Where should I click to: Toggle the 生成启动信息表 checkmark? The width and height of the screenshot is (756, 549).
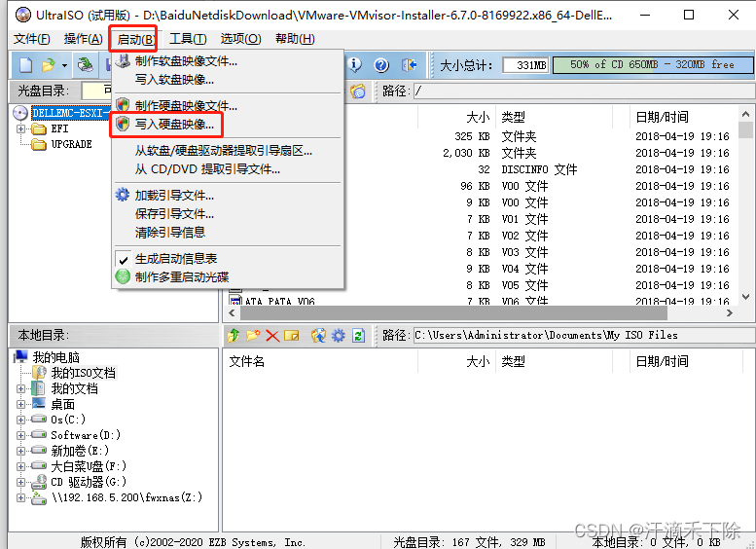[124, 259]
